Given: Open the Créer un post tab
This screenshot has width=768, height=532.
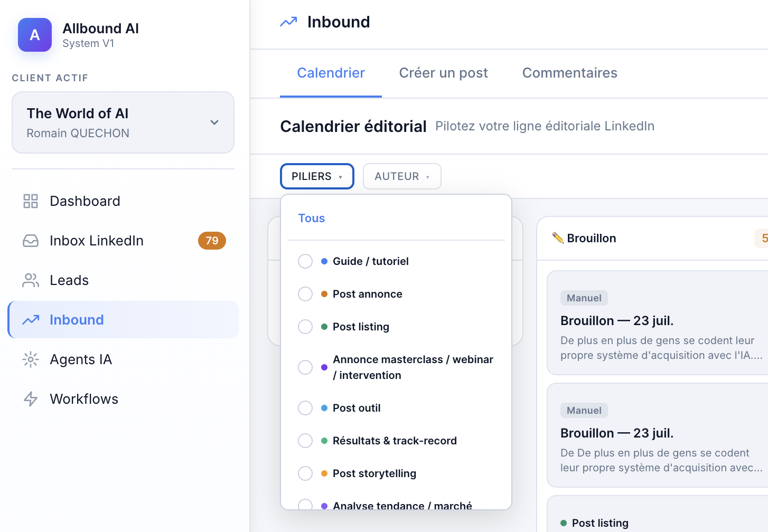Looking at the screenshot, I should coord(444,73).
